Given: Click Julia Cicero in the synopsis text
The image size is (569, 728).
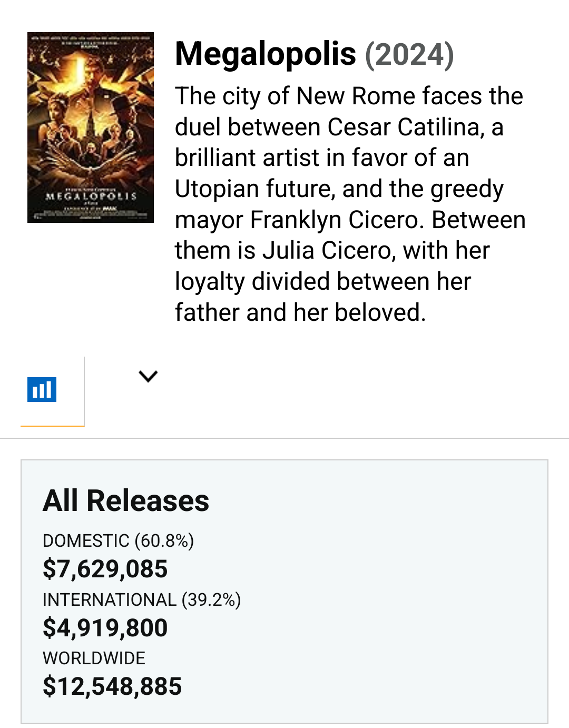Looking at the screenshot, I should [329, 251].
